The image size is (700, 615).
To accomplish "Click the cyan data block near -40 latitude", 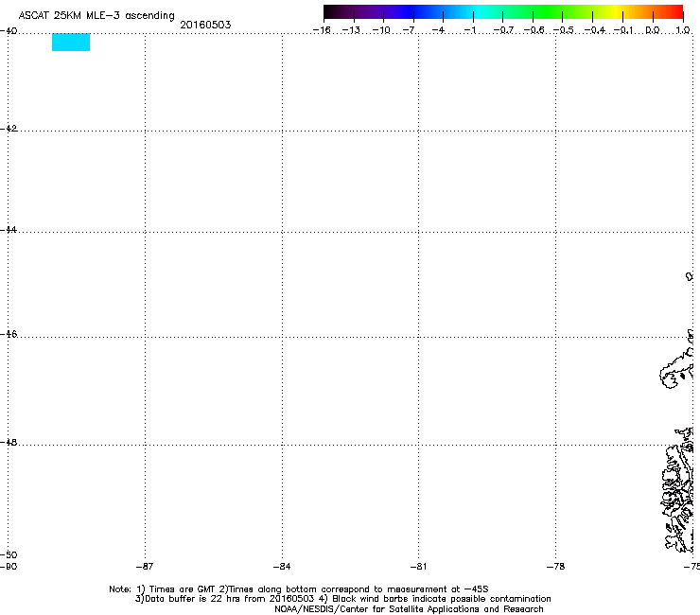I will coord(71,42).
